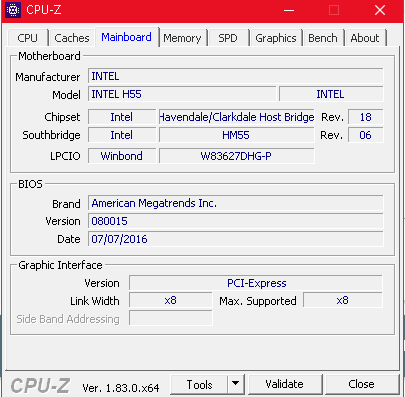
Task: Click BIOS brand American Megatrends Inc.
Action: click(x=236, y=203)
